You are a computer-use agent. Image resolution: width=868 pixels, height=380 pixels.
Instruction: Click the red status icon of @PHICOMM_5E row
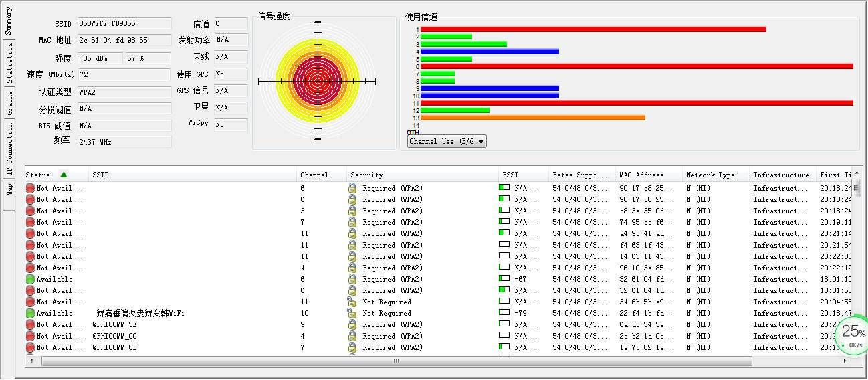pos(30,324)
